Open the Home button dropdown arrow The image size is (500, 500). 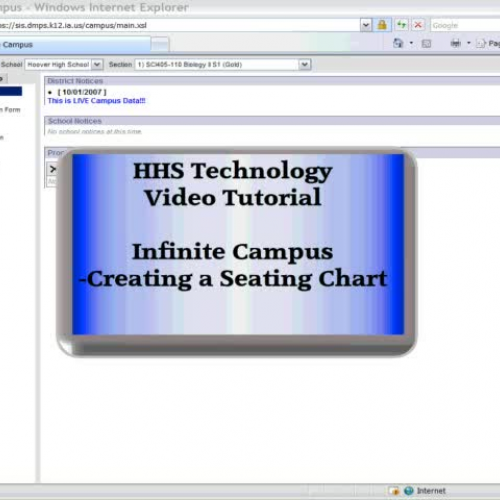click(411, 43)
